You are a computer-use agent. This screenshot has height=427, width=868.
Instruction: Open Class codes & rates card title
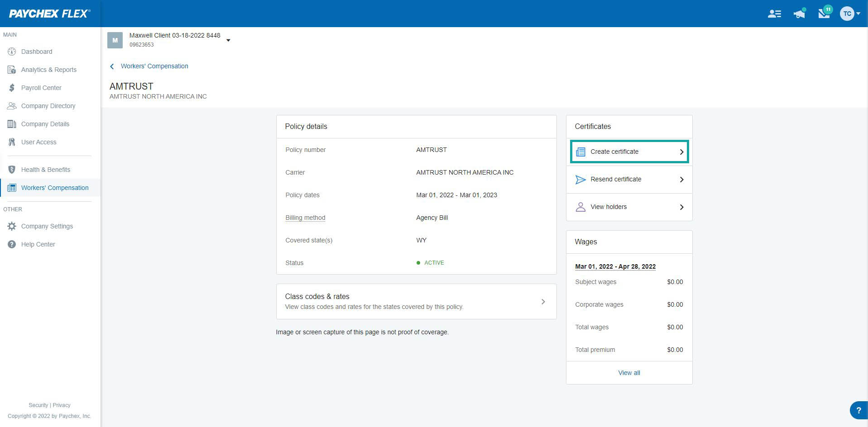pyautogui.click(x=317, y=296)
